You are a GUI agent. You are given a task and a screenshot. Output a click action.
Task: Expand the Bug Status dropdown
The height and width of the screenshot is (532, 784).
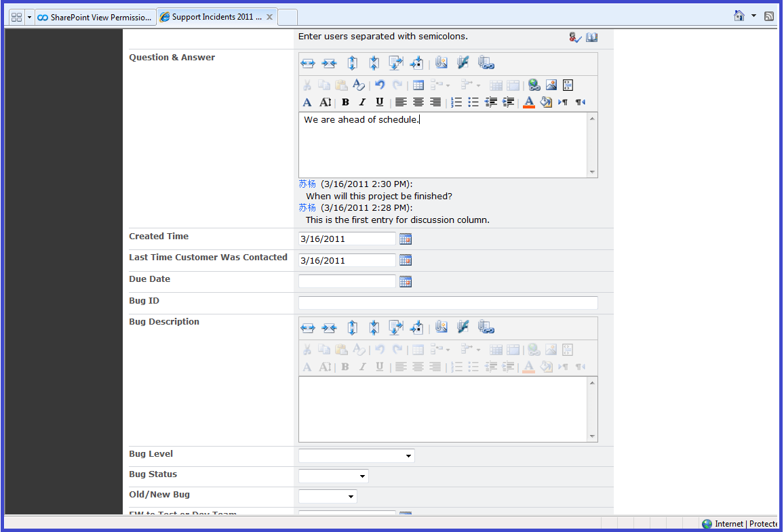coord(363,476)
